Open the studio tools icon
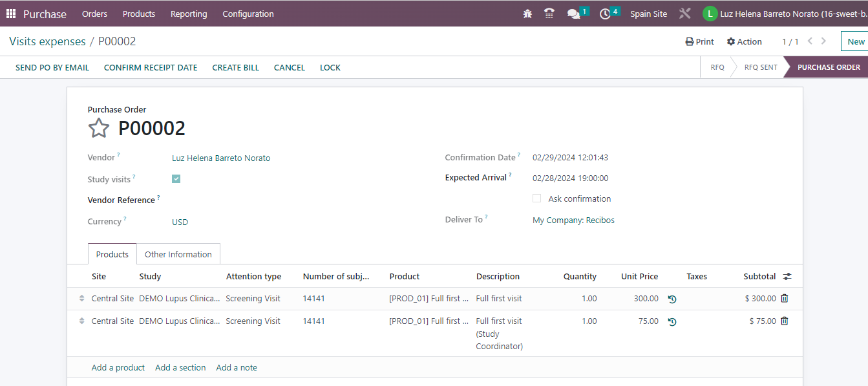The width and height of the screenshot is (868, 386). pos(685,14)
